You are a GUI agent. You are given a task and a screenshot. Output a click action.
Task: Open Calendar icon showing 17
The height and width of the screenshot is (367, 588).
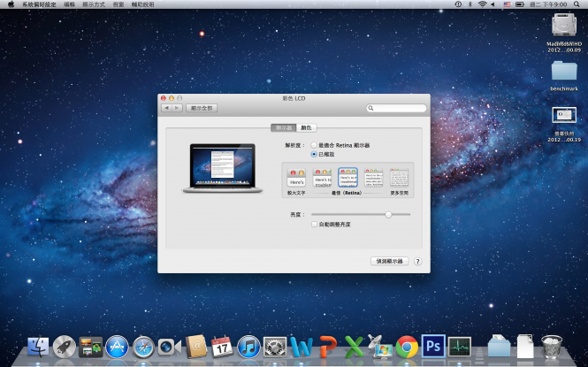(x=222, y=347)
